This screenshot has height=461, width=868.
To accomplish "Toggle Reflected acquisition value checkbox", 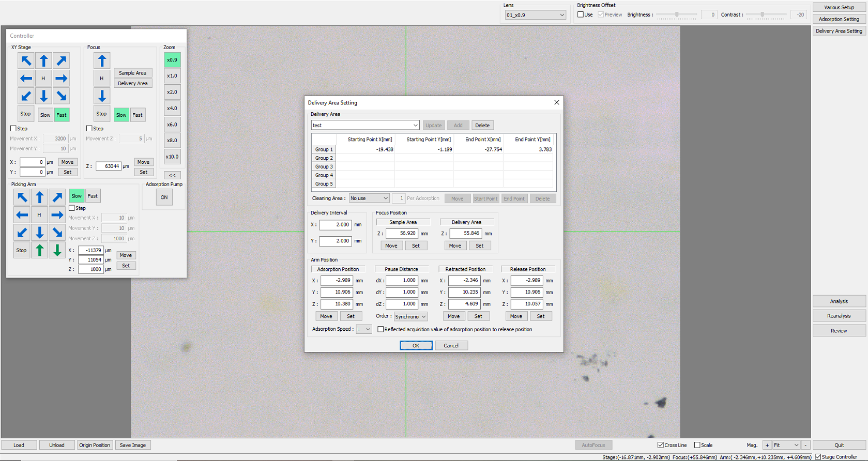I will 380,329.
